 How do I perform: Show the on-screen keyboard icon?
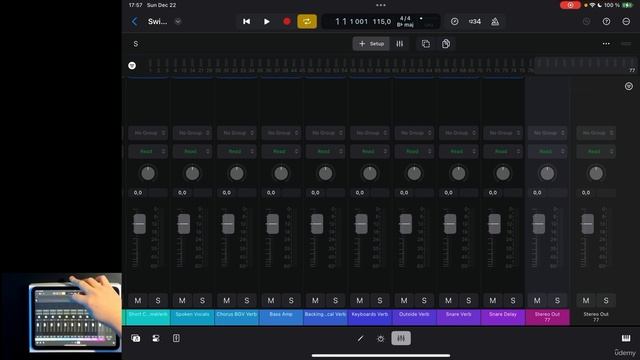point(626,338)
